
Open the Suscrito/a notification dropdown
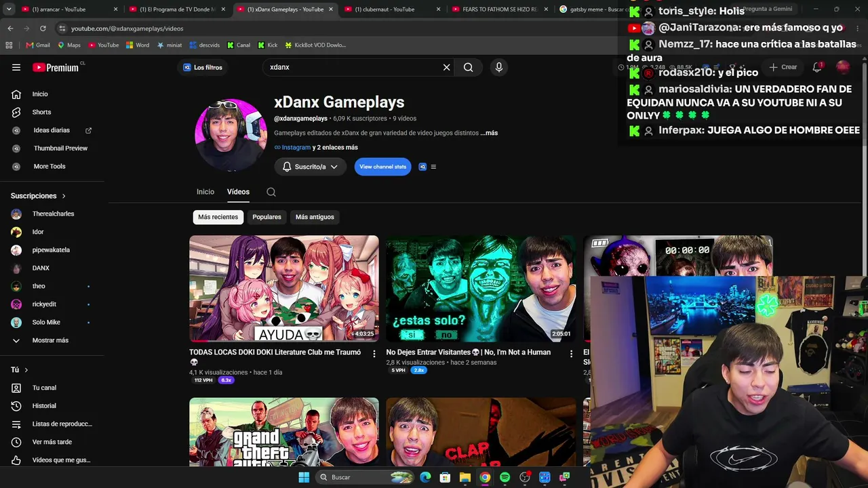point(310,167)
